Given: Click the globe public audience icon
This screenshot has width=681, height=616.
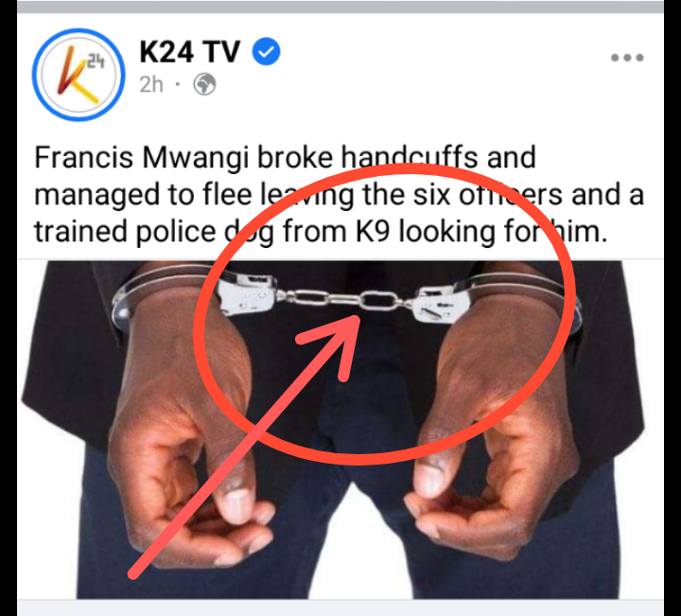Looking at the screenshot, I should pyautogui.click(x=204, y=84).
